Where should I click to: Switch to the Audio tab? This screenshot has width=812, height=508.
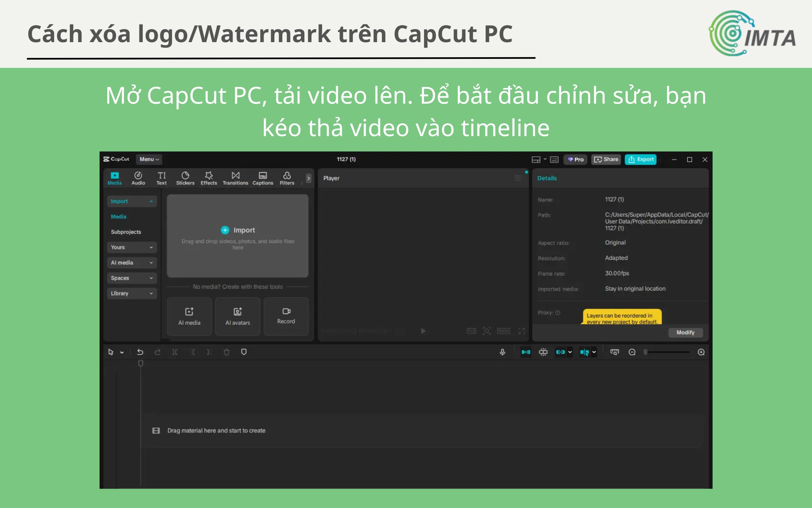pos(138,178)
